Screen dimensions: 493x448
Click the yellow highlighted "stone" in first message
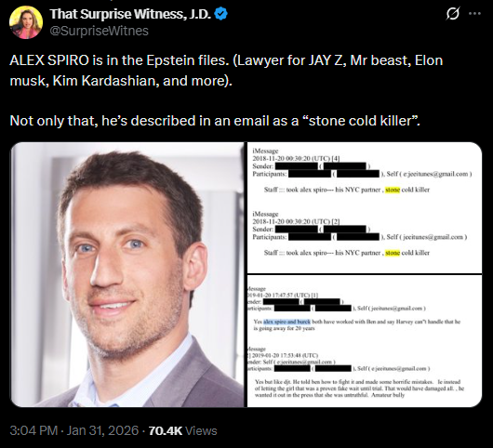tap(393, 190)
